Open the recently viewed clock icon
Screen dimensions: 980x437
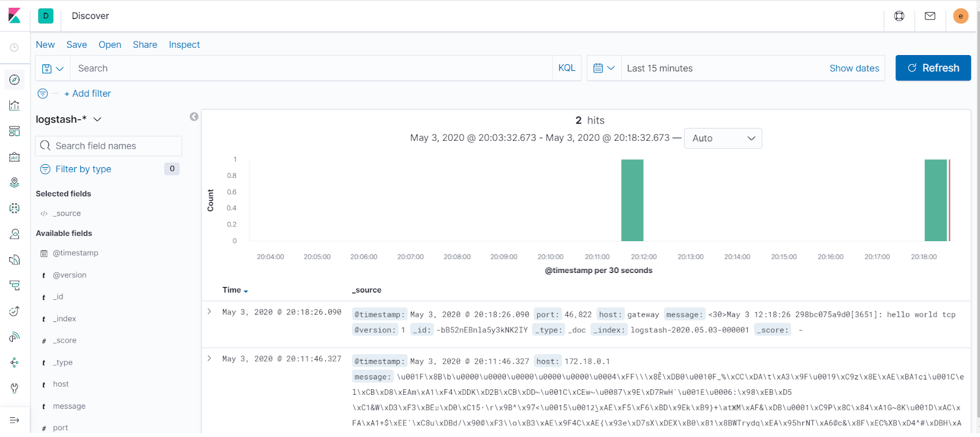click(14, 48)
